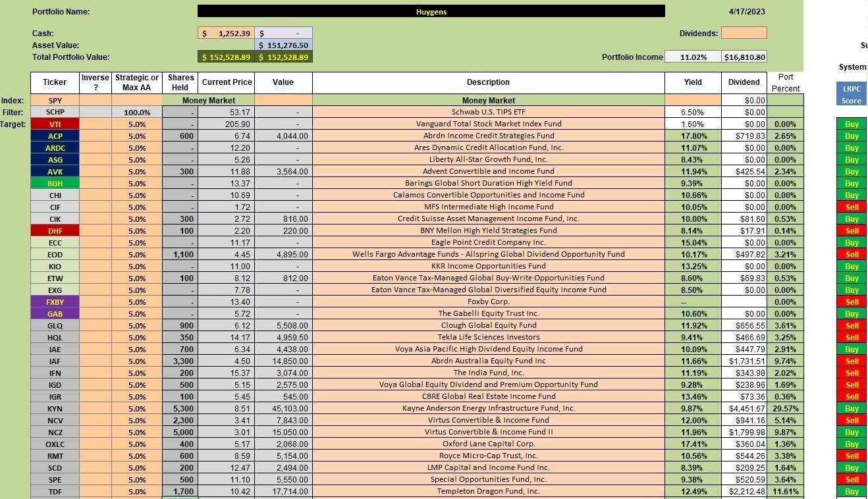This screenshot has height=499, width=868.
Task: Click the Templeton Dragon Fund description
Action: [x=489, y=492]
